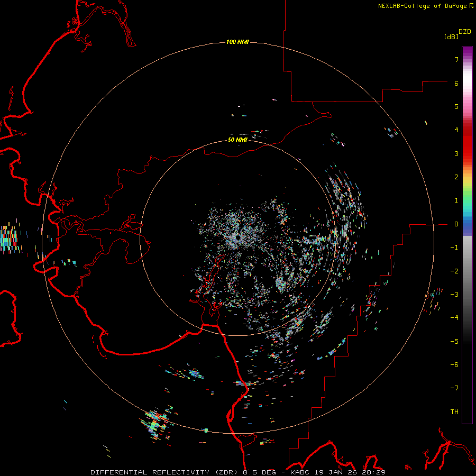
Task: Click the -1 value on the scale
Action: 454,248
